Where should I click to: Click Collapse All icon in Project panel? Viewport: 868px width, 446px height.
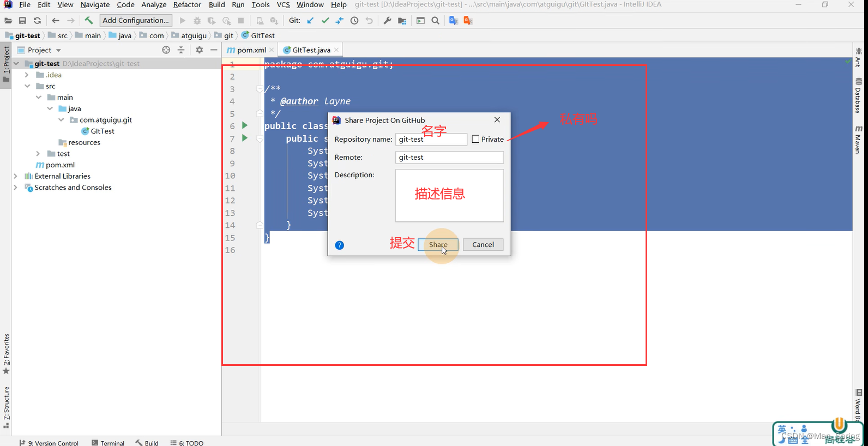point(181,50)
